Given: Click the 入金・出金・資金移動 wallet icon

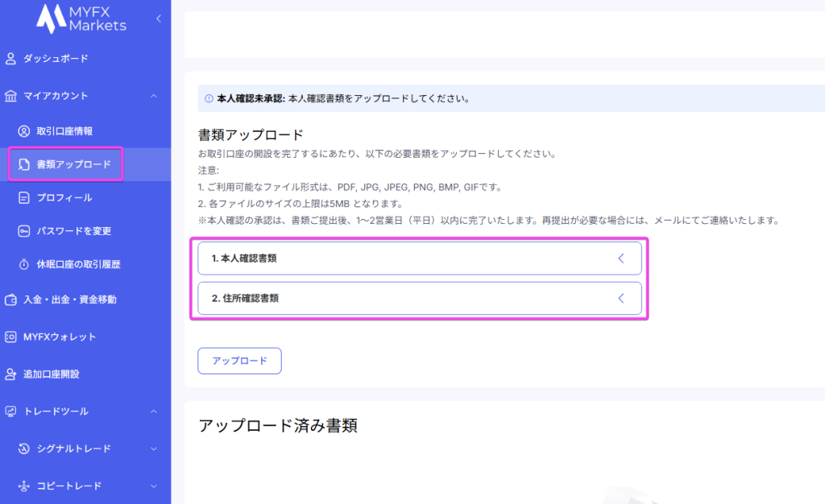Looking at the screenshot, I should pyautogui.click(x=10, y=300).
